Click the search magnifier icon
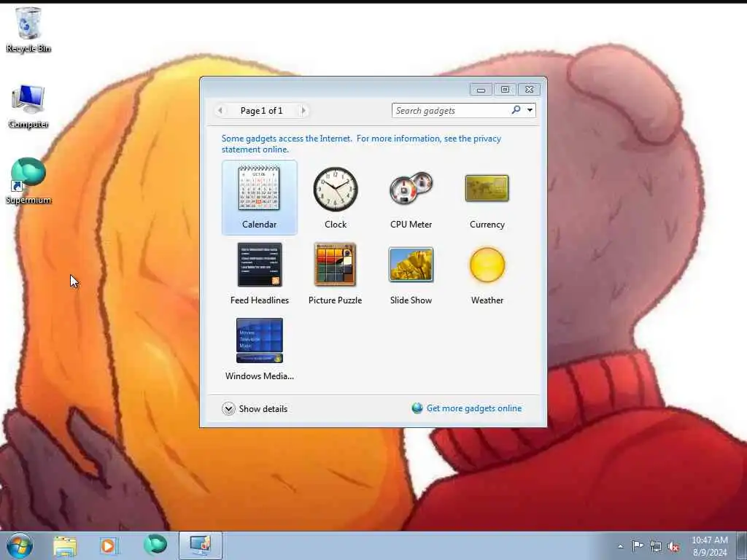 pos(516,110)
